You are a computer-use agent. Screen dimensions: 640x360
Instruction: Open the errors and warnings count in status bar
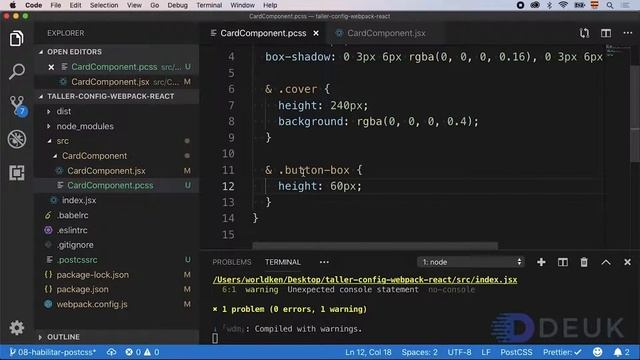142,352
